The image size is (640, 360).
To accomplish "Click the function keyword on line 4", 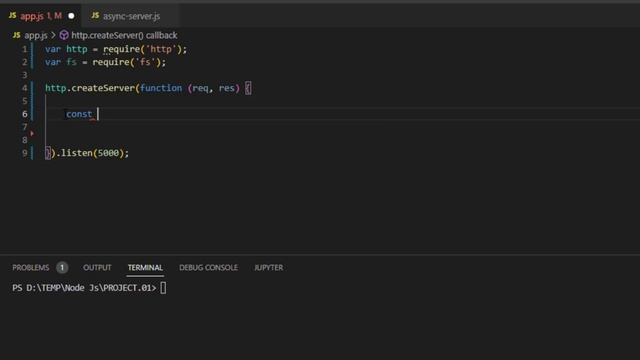I will [x=161, y=88].
